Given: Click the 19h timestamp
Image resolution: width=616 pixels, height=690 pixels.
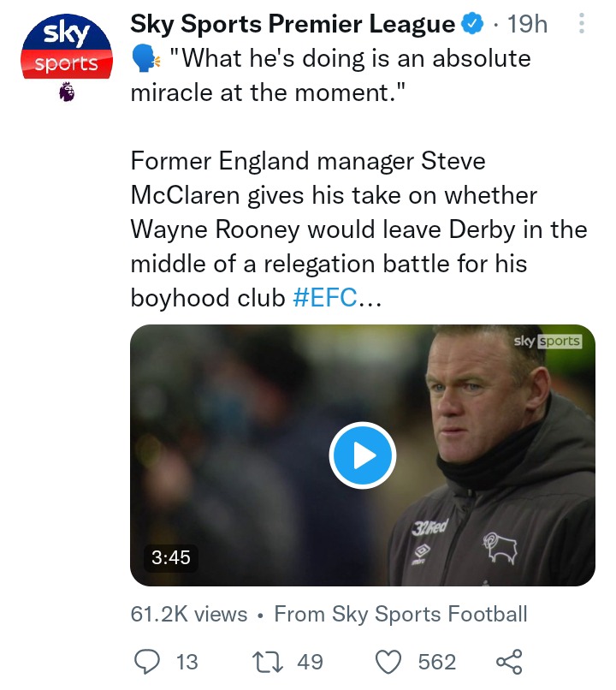Looking at the screenshot, I should point(528,24).
